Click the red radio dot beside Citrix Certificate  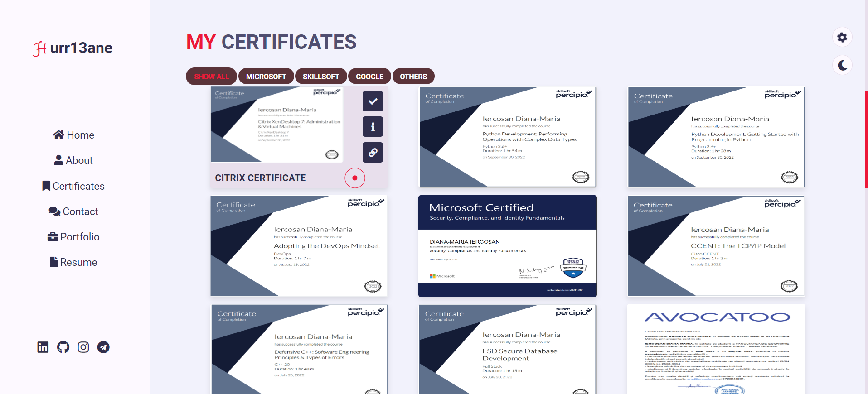(354, 178)
